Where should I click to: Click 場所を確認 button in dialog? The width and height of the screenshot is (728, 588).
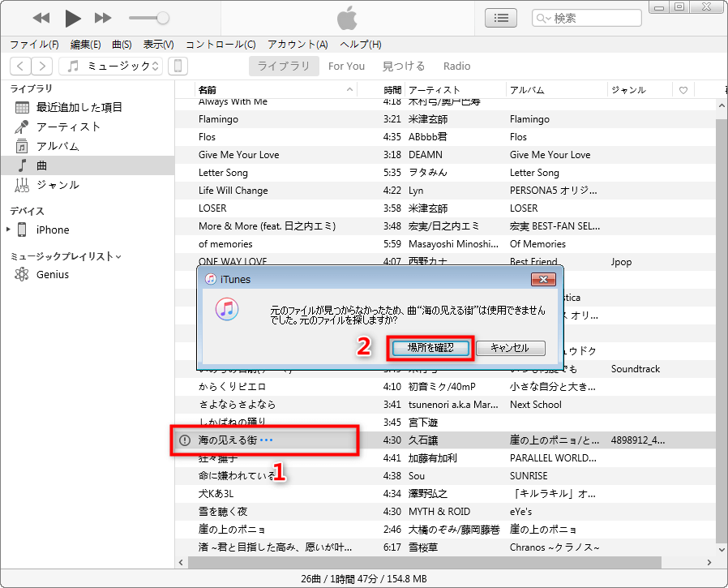[x=430, y=348]
